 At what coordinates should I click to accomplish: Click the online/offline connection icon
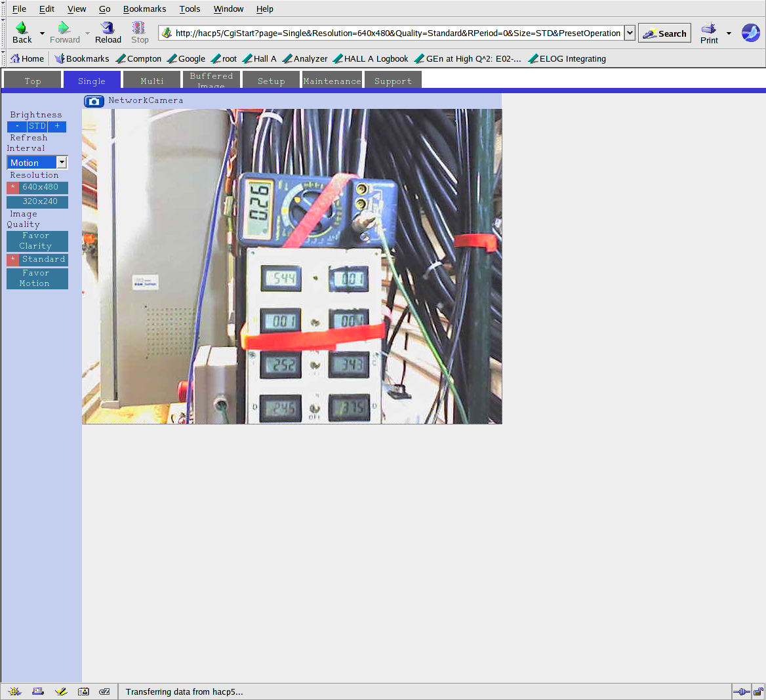tap(742, 691)
